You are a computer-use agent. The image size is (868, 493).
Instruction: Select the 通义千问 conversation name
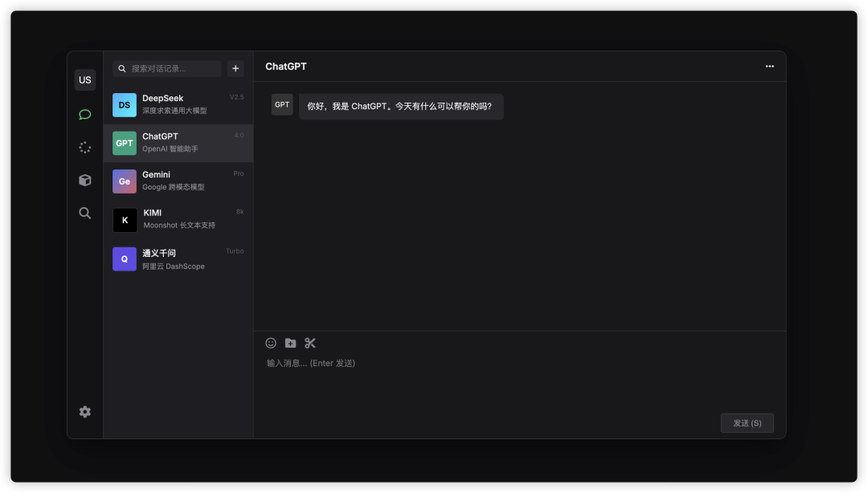(x=159, y=254)
